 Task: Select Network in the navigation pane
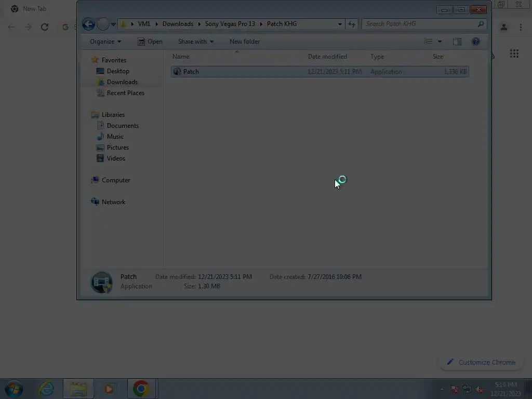[x=113, y=202]
